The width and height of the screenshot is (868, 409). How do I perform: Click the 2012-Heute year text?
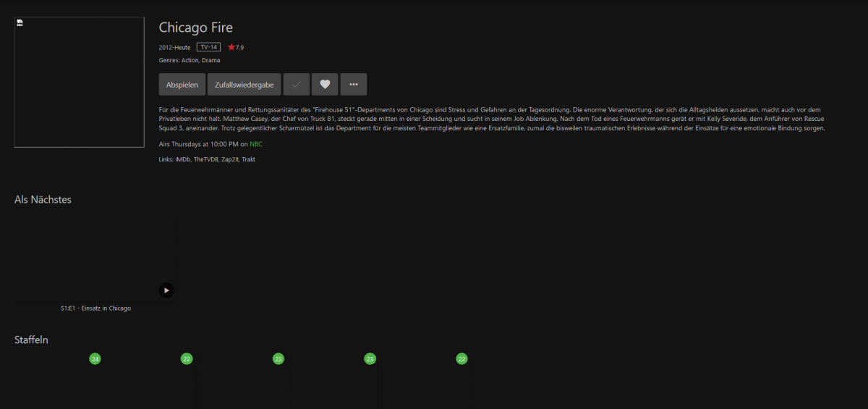tap(175, 47)
